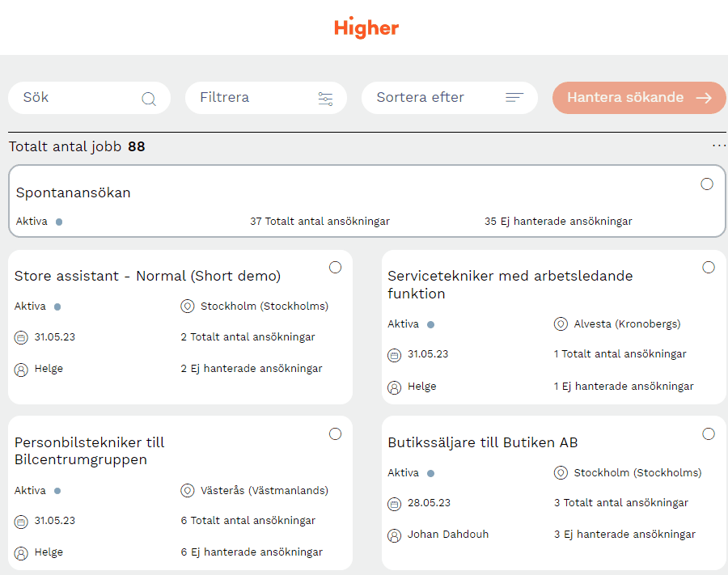Click the search magnifier icon
Screen dimensions: 728x575
point(149,99)
